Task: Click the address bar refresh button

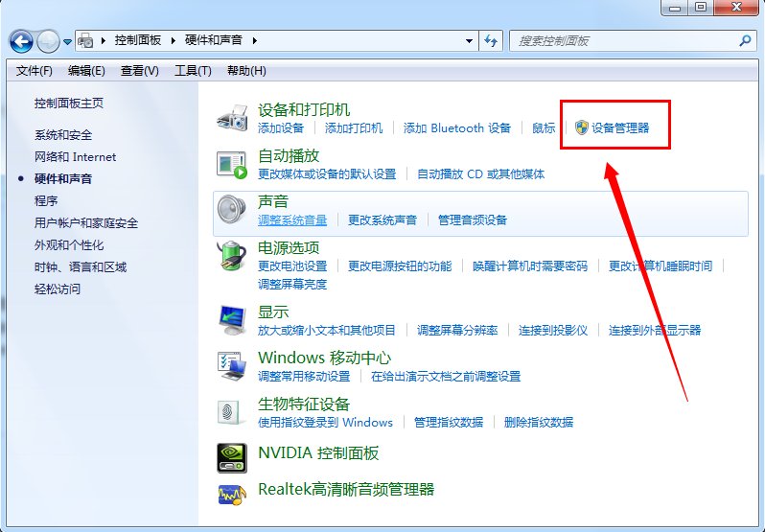Action: pyautogui.click(x=491, y=41)
